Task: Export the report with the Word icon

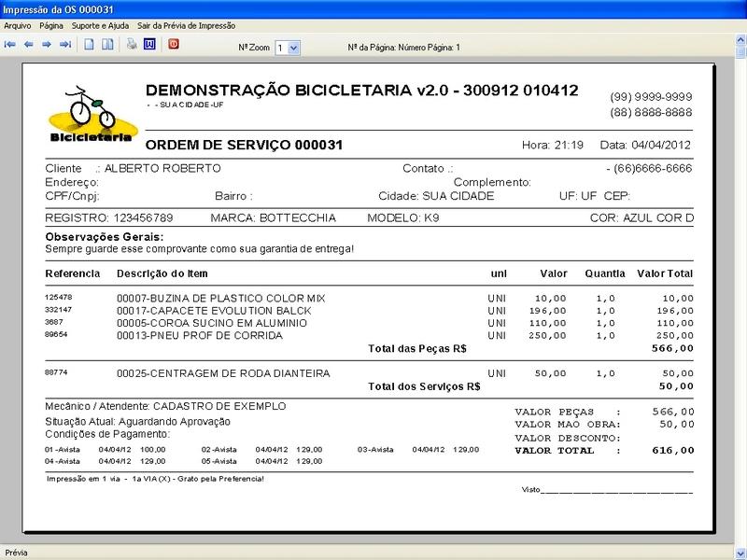Action: point(149,44)
